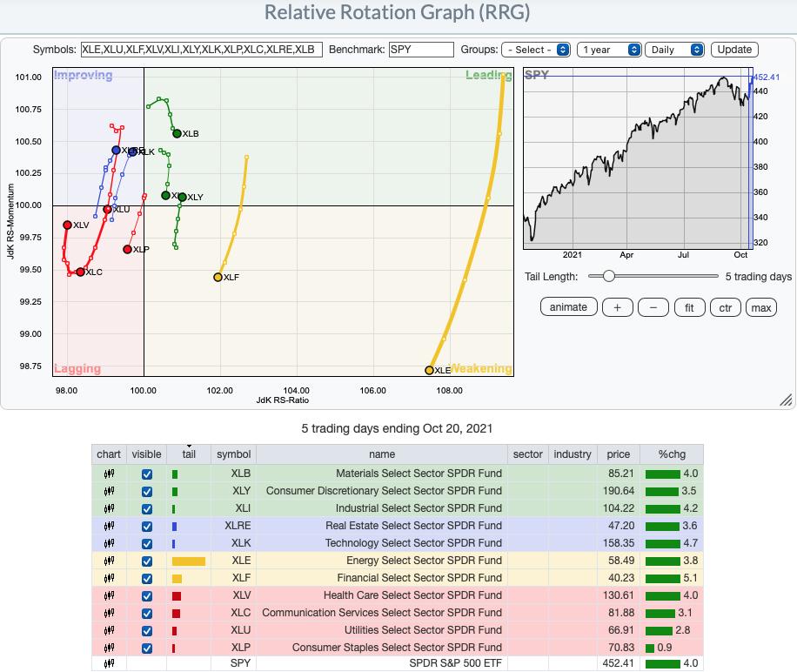Toggle visibility checkbox for XLU
The width and height of the screenshot is (797, 672).
coord(147,631)
